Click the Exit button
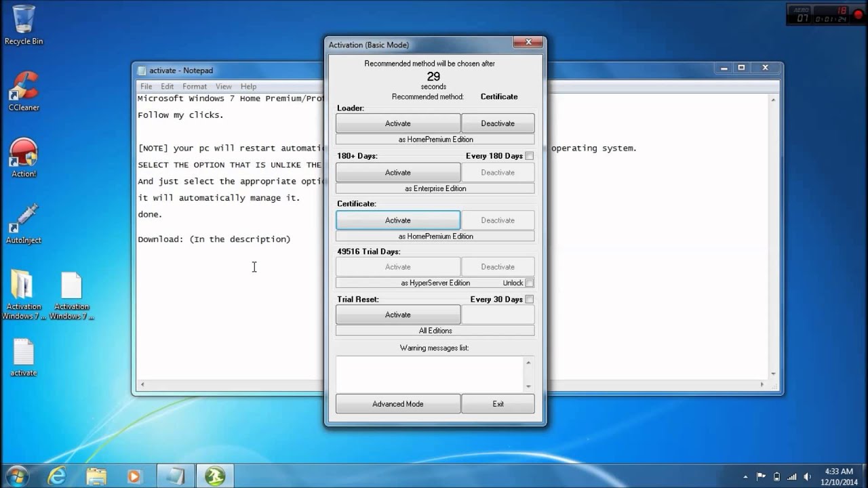868x488 pixels. click(x=498, y=404)
